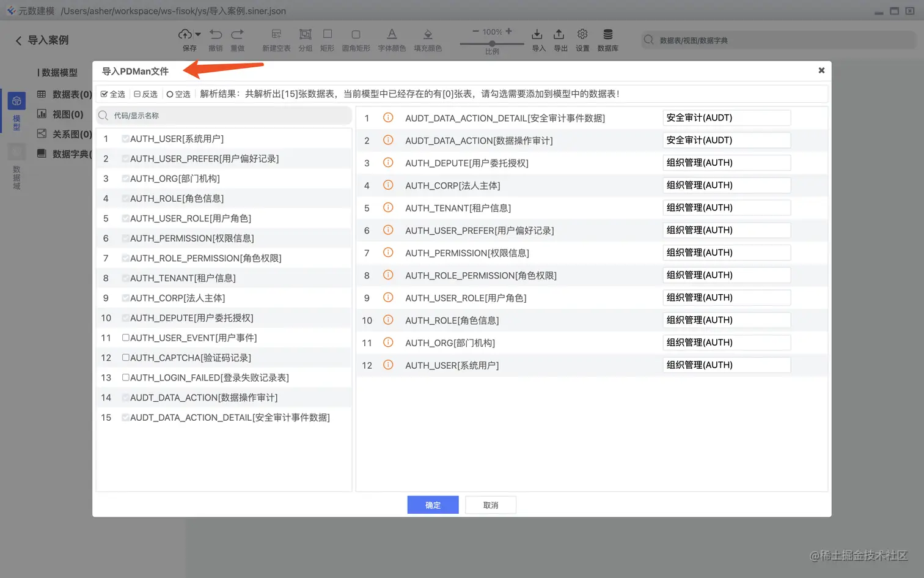
Task: Click the Undo arrow icon
Action: 216,34
